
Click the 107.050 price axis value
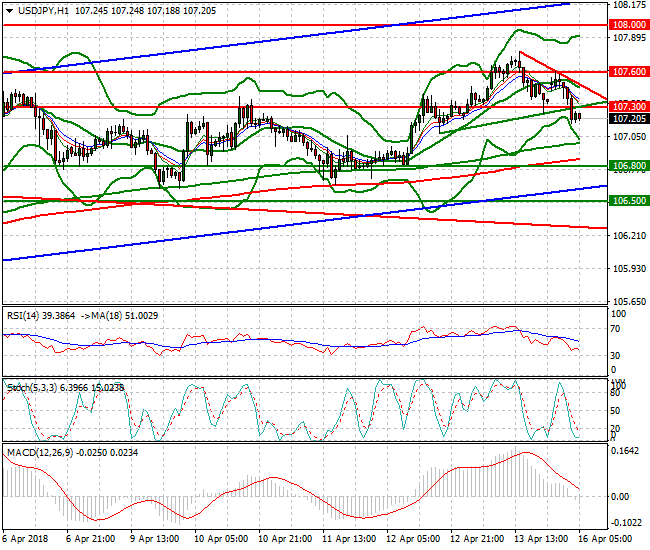pos(629,137)
